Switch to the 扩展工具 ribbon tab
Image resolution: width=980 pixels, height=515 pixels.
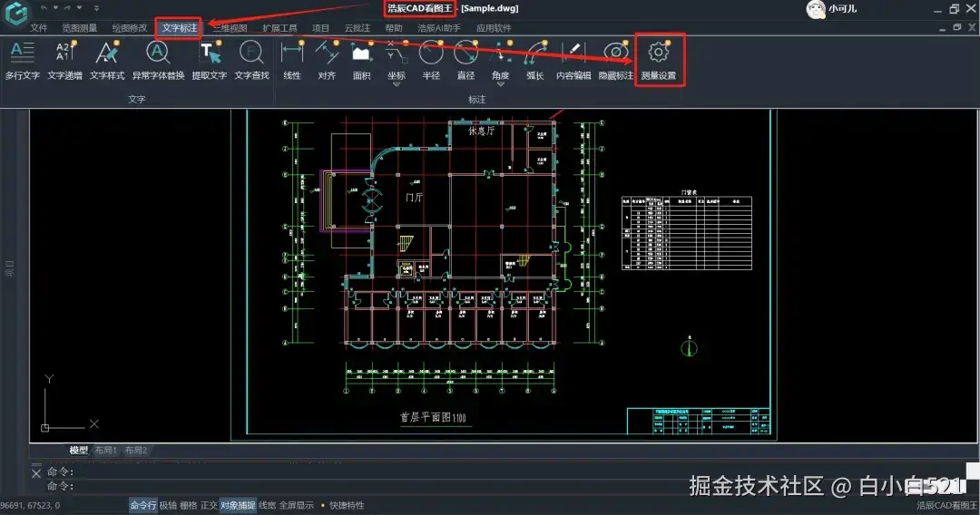(280, 28)
